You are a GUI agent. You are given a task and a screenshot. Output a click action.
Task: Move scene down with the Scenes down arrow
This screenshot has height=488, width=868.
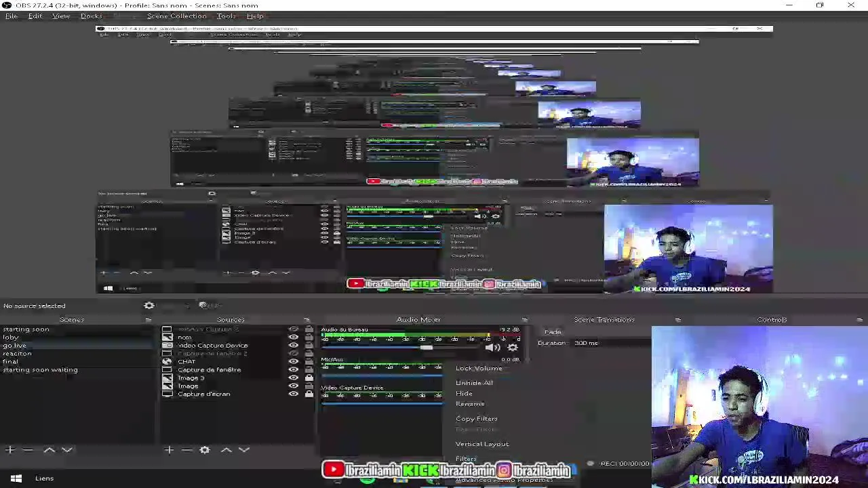[x=67, y=449]
